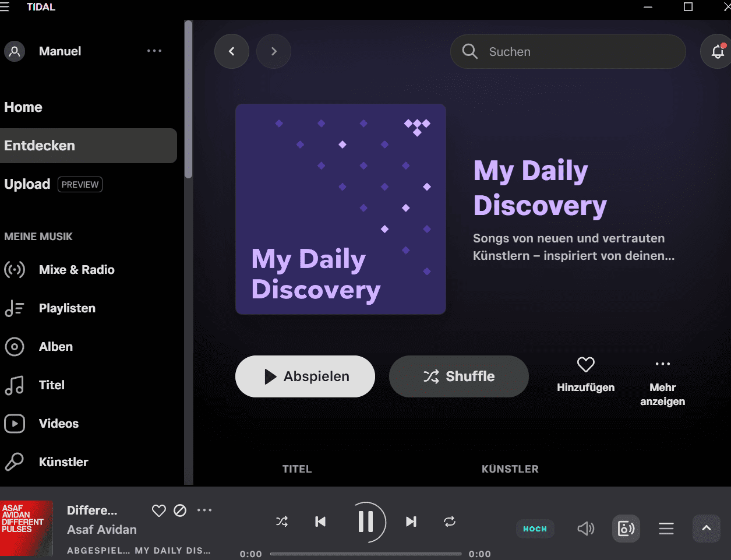This screenshot has width=731, height=560.
Task: Expand the now-playing view
Action: click(707, 529)
